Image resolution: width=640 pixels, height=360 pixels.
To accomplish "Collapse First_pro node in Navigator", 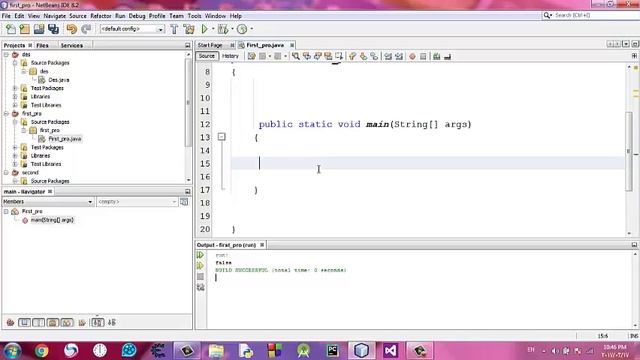I will [6, 211].
